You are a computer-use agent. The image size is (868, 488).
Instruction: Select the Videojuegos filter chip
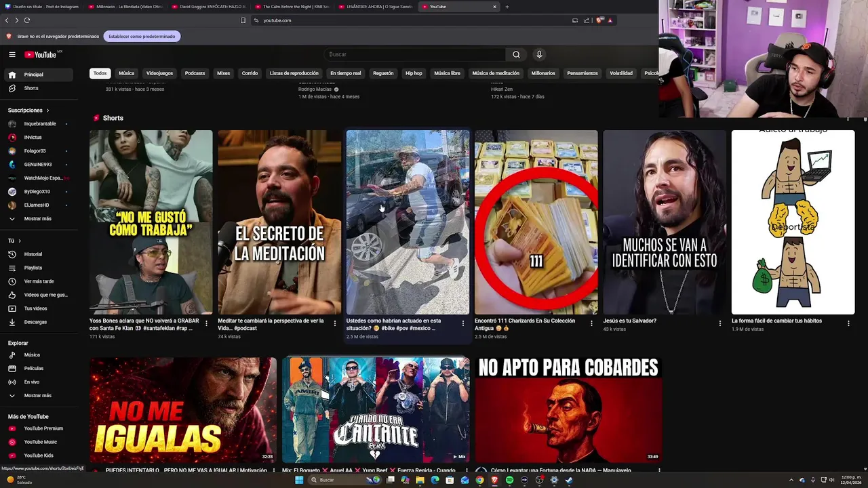(159, 73)
